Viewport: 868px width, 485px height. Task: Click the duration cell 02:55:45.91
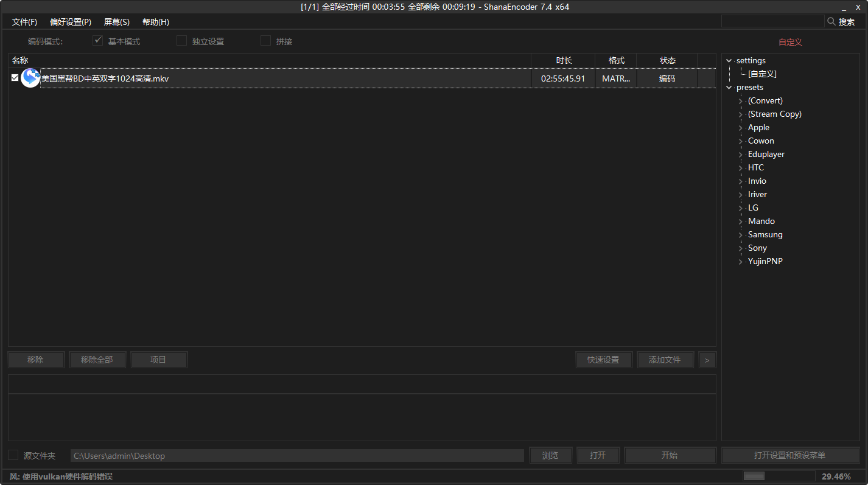click(x=563, y=79)
